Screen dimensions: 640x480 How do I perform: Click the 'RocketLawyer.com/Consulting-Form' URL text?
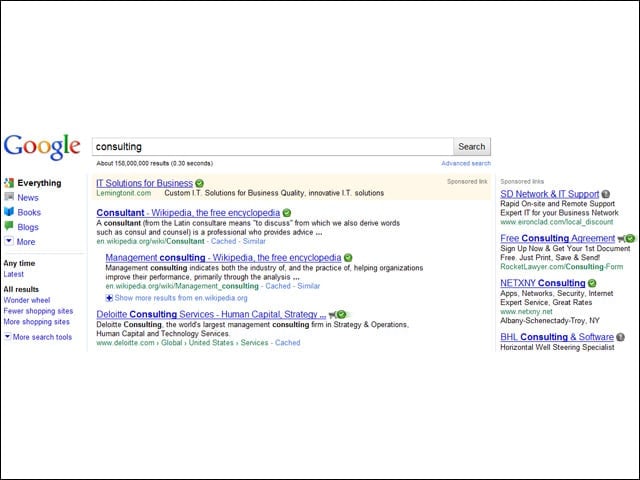click(x=562, y=267)
